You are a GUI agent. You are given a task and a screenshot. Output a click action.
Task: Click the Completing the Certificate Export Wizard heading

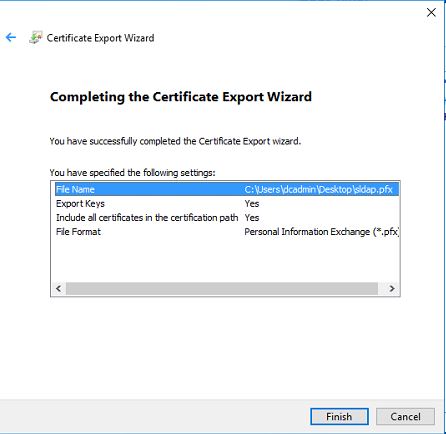pyautogui.click(x=181, y=97)
